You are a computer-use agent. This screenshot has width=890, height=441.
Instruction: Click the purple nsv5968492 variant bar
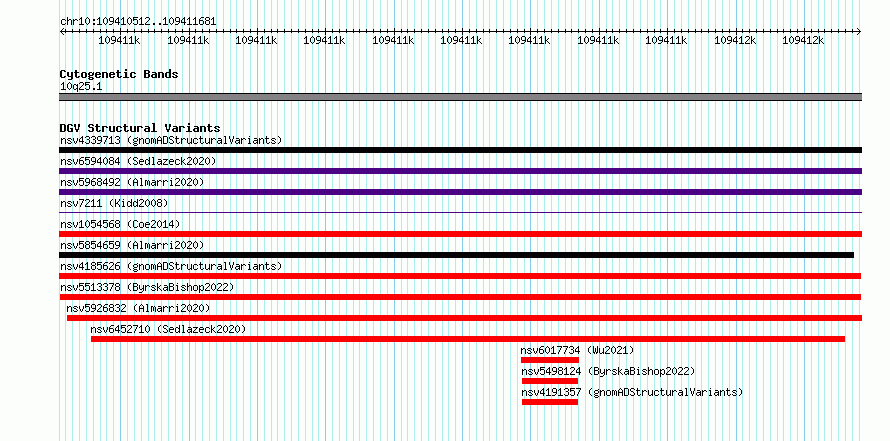[x=460, y=192]
